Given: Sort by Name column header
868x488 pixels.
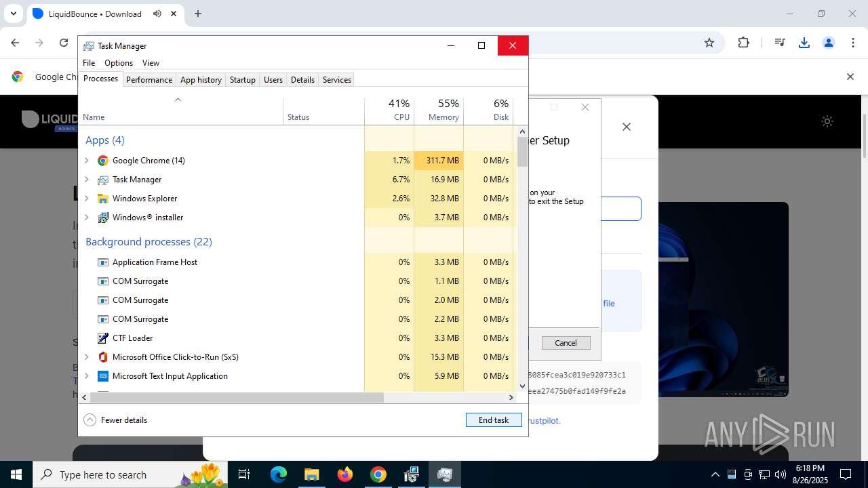Looking at the screenshot, I should pos(181,110).
